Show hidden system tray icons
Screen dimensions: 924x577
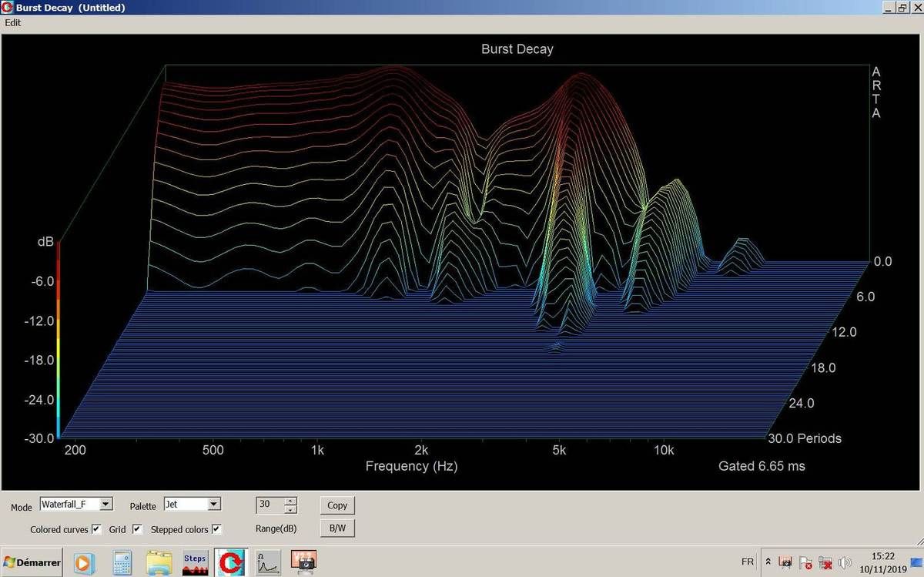(x=768, y=562)
